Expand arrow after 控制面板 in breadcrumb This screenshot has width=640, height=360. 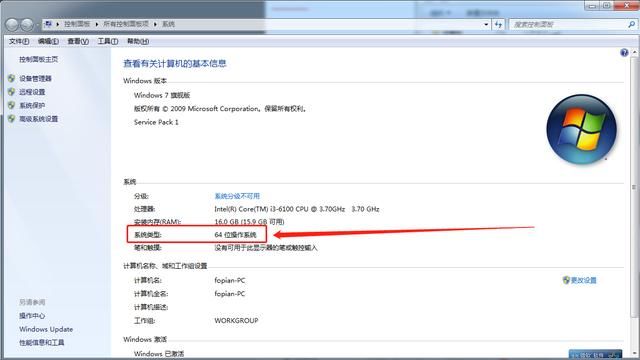coord(97,24)
